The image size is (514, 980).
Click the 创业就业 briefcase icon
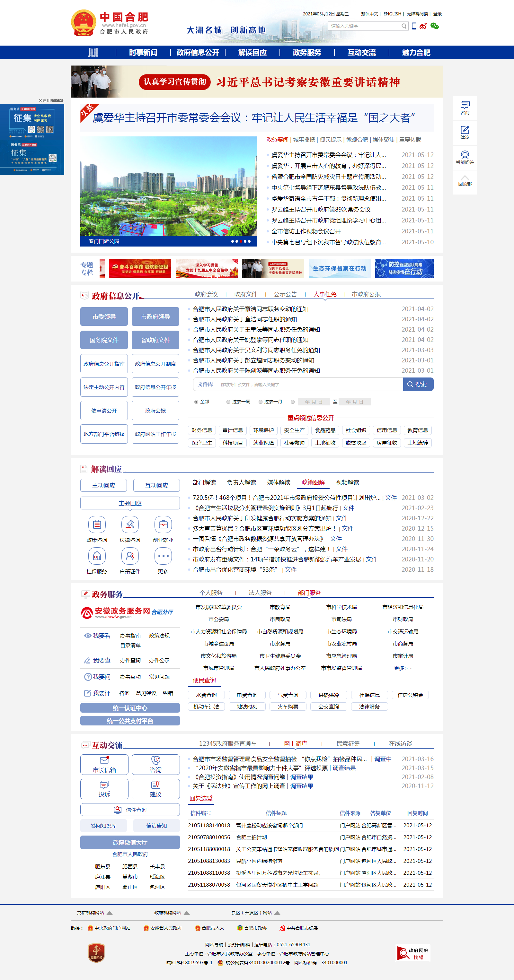click(163, 525)
